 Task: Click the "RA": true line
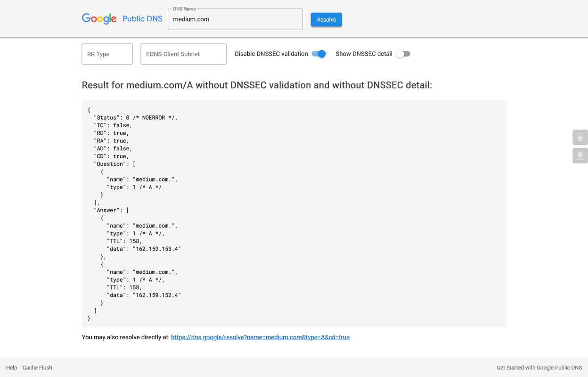(111, 141)
